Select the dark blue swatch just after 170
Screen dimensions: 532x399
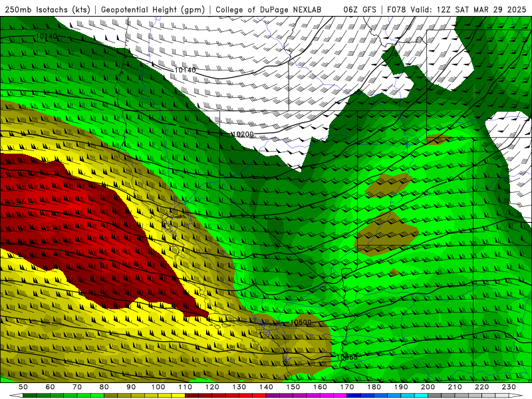point(354,396)
